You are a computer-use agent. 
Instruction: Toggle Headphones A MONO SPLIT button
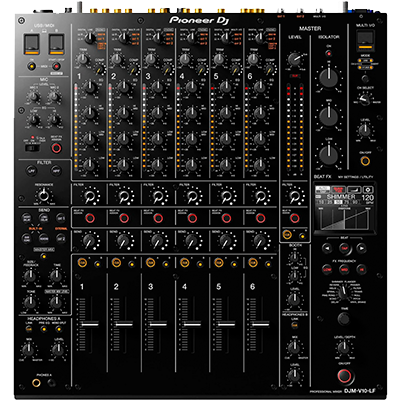59,329
